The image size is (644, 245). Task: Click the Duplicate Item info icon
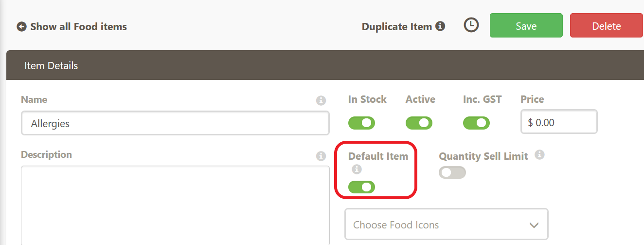tap(440, 26)
